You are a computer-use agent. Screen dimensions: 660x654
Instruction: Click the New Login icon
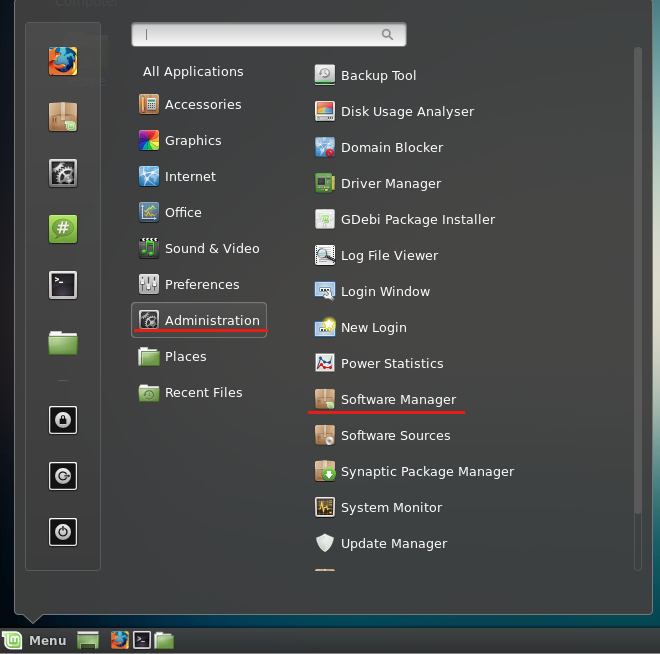coord(325,327)
